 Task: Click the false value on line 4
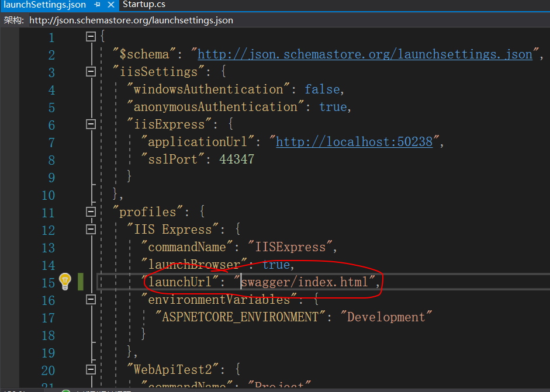(322, 89)
